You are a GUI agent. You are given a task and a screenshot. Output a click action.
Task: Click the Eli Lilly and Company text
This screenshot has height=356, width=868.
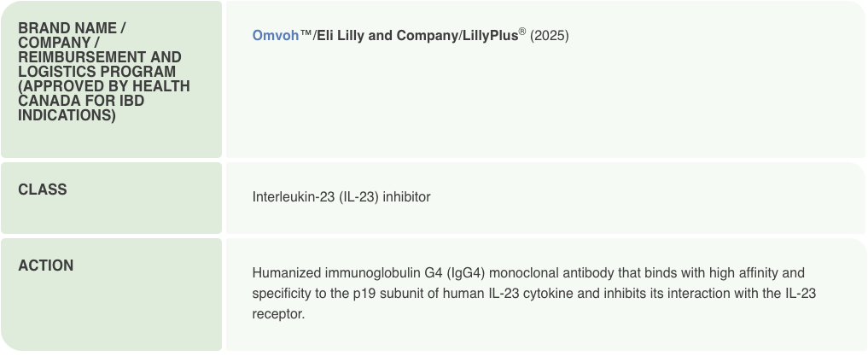(387, 37)
